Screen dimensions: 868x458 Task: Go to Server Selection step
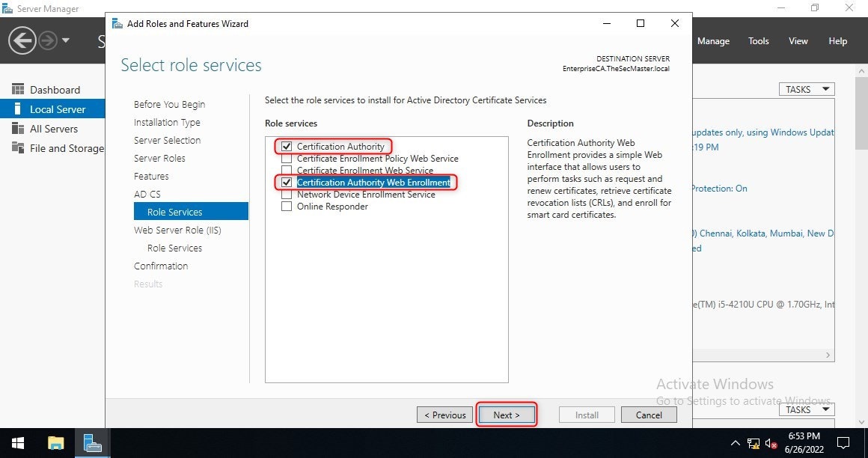(x=167, y=140)
